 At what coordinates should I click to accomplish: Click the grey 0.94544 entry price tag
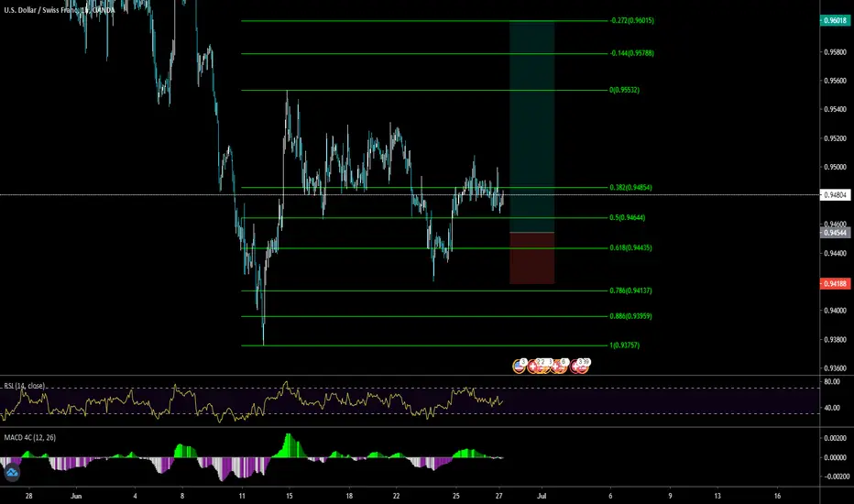pos(835,233)
